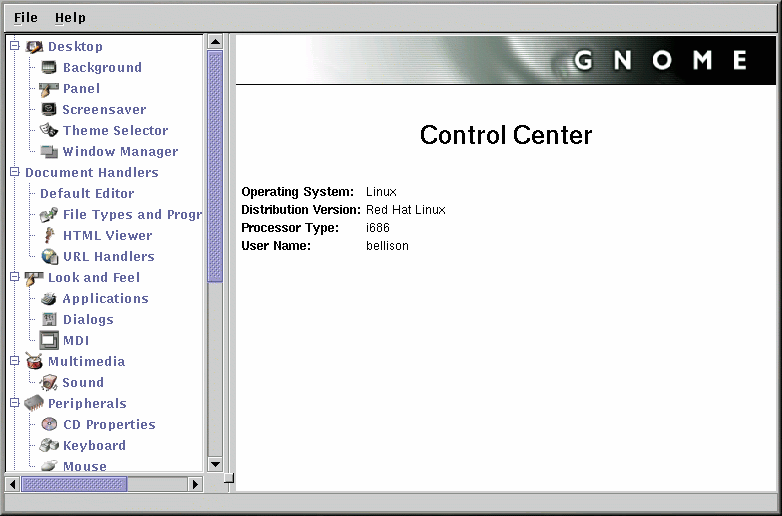Open the Screensaver settings icon

click(49, 110)
